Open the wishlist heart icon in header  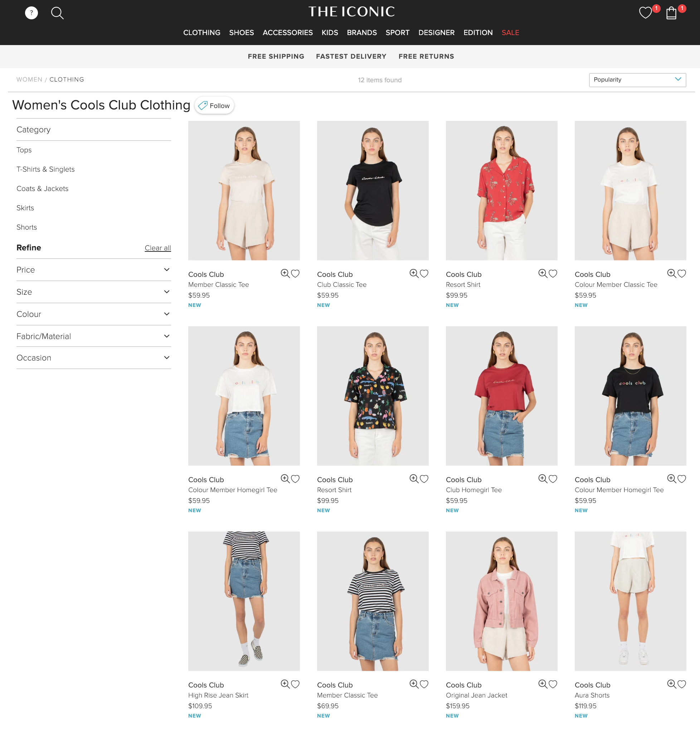[645, 13]
